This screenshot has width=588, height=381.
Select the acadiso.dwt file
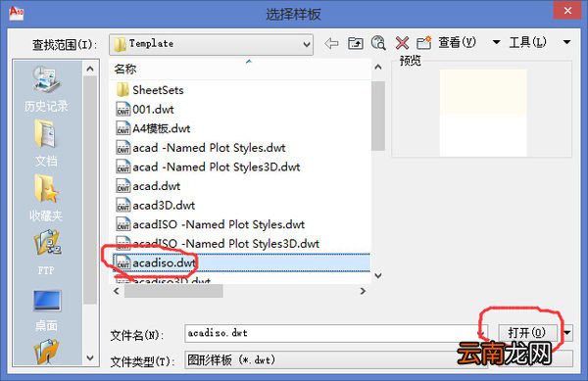pyautogui.click(x=241, y=262)
